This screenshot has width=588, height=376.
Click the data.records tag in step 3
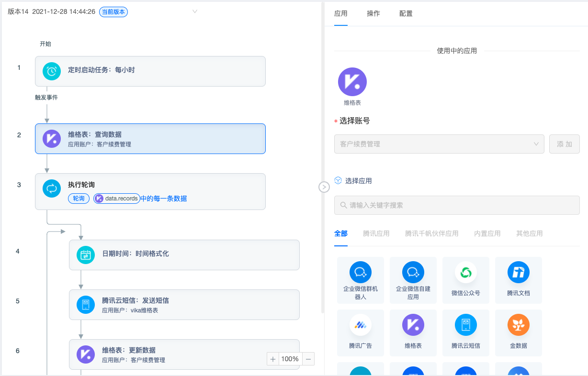coord(116,199)
